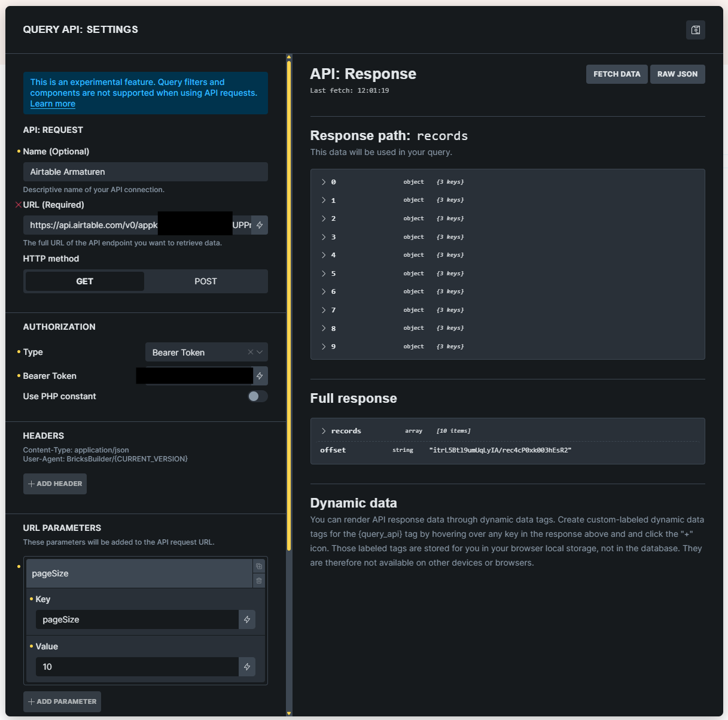The height and width of the screenshot is (720, 728).
Task: Open the Learn more link
Action: coord(53,104)
